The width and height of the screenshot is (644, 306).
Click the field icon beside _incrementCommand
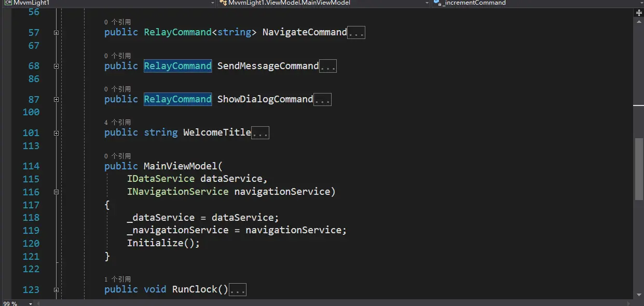coord(437,3)
